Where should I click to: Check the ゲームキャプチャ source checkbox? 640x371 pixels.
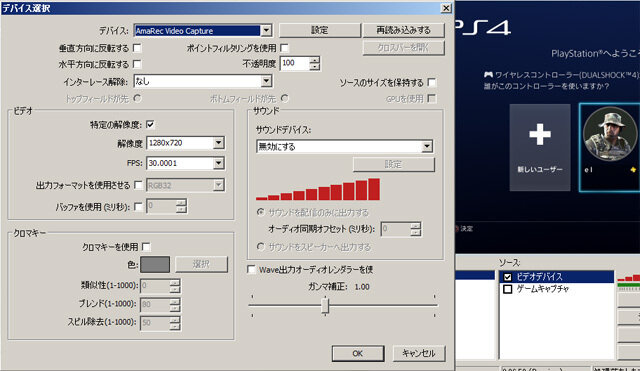pos(507,289)
